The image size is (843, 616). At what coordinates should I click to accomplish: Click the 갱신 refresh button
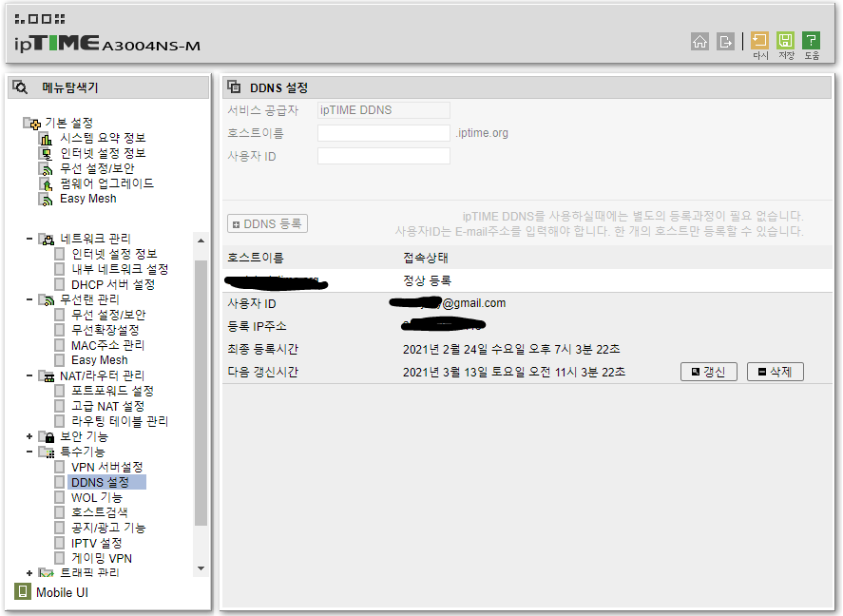point(709,372)
